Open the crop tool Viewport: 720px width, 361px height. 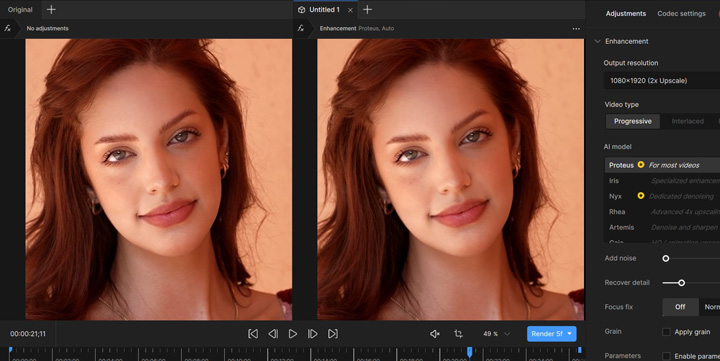[458, 334]
